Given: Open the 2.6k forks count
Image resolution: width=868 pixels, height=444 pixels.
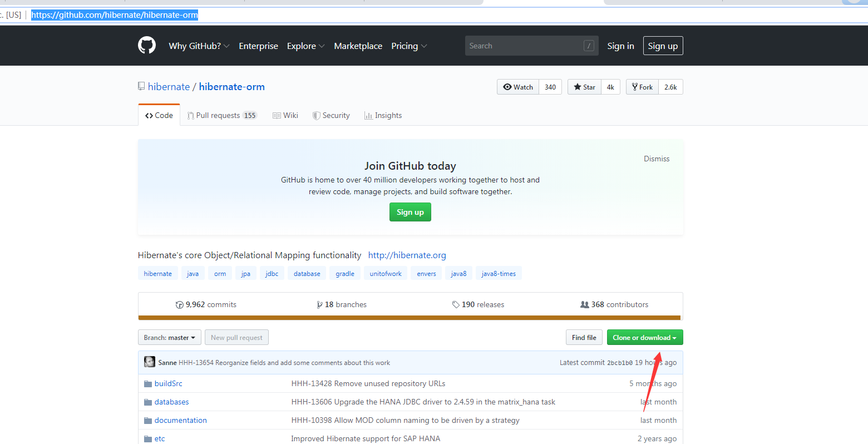Looking at the screenshot, I should click(x=670, y=87).
